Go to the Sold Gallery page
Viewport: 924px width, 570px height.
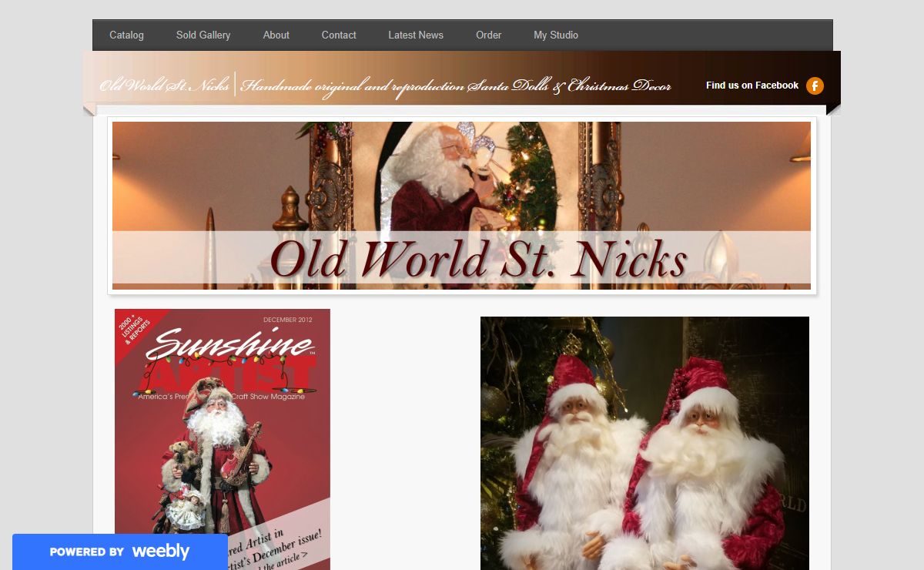203,35
